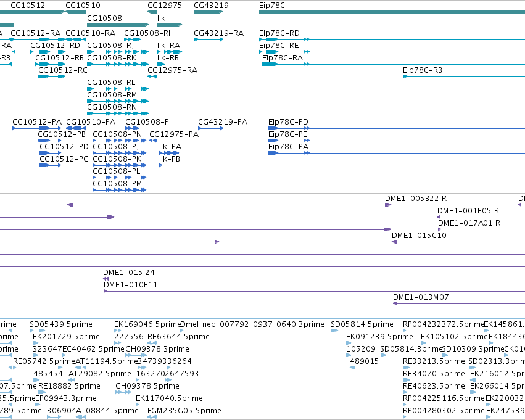Select protein label Eip78C-PD

(x=288, y=122)
